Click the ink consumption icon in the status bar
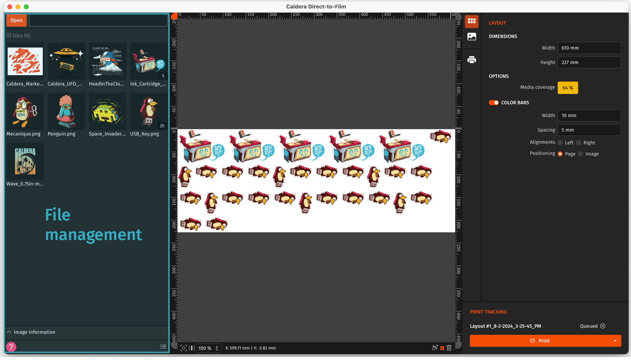The image size is (631, 364). click(435, 348)
